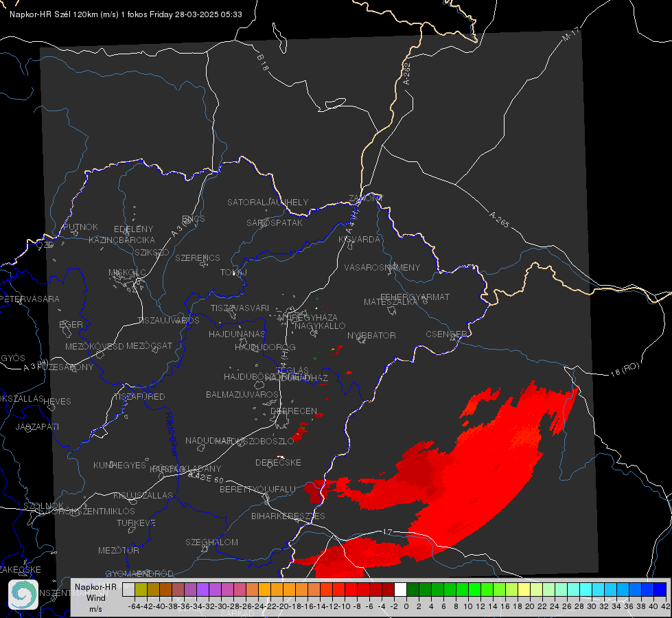The image size is (672, 618).
Task: Click the TÚRKEVE city label
Action: (137, 523)
